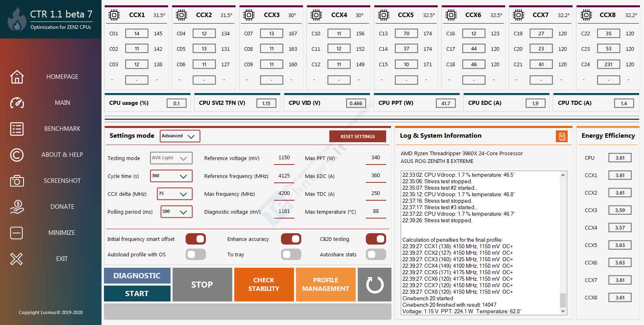Click the CCX7 chip icon
Screen dimensions: 644x325
tap(519, 15)
